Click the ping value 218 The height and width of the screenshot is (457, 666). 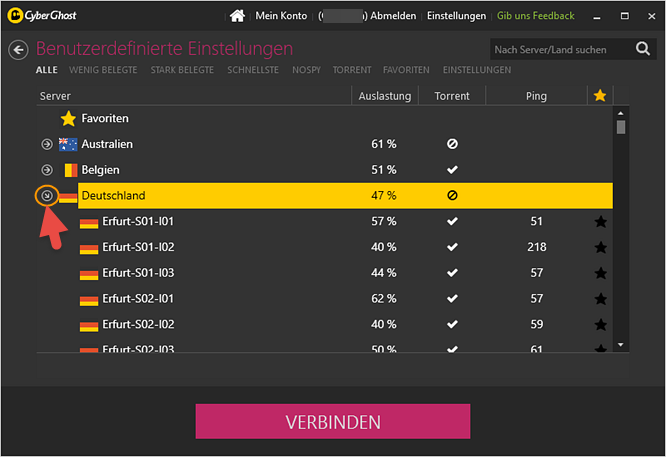(x=536, y=247)
